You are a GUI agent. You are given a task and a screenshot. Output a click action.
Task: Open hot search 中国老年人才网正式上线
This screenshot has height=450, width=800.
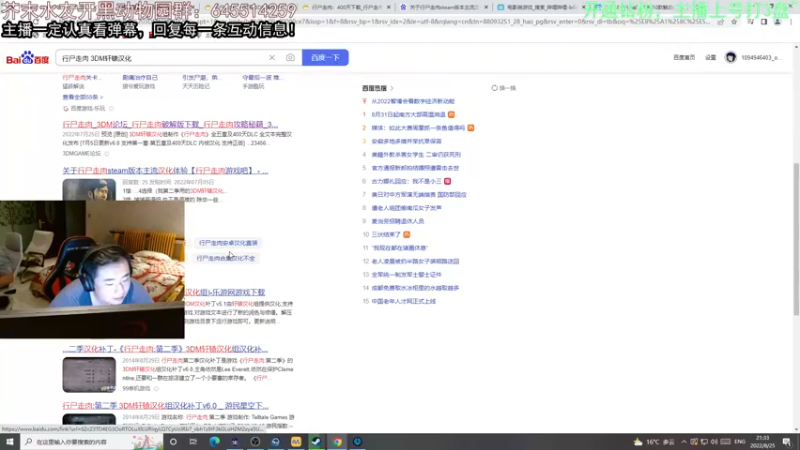tap(403, 301)
